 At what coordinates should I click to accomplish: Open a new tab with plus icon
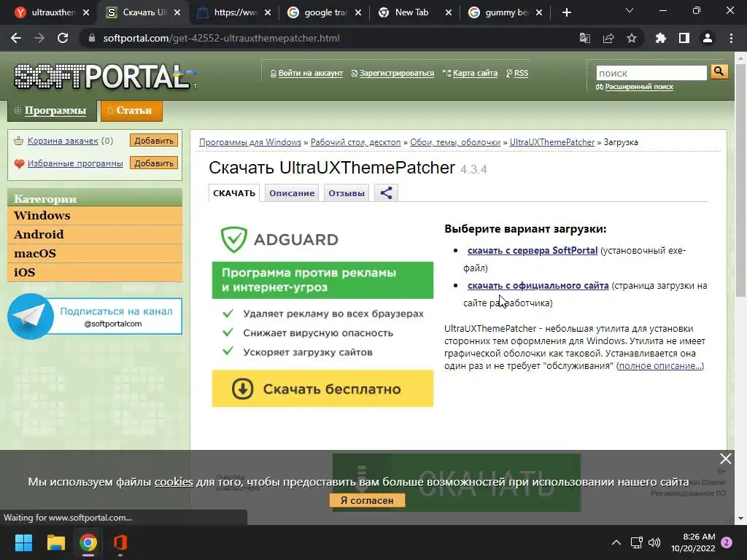coord(566,12)
